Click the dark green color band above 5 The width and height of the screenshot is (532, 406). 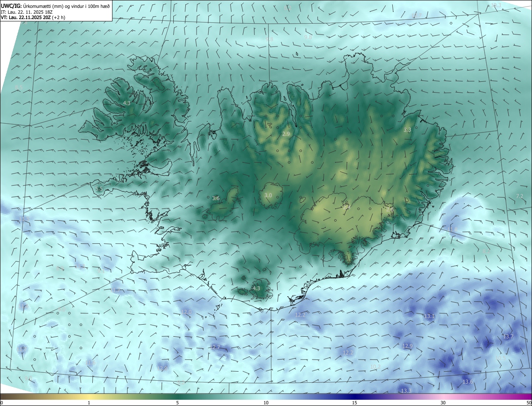pyautogui.click(x=177, y=396)
